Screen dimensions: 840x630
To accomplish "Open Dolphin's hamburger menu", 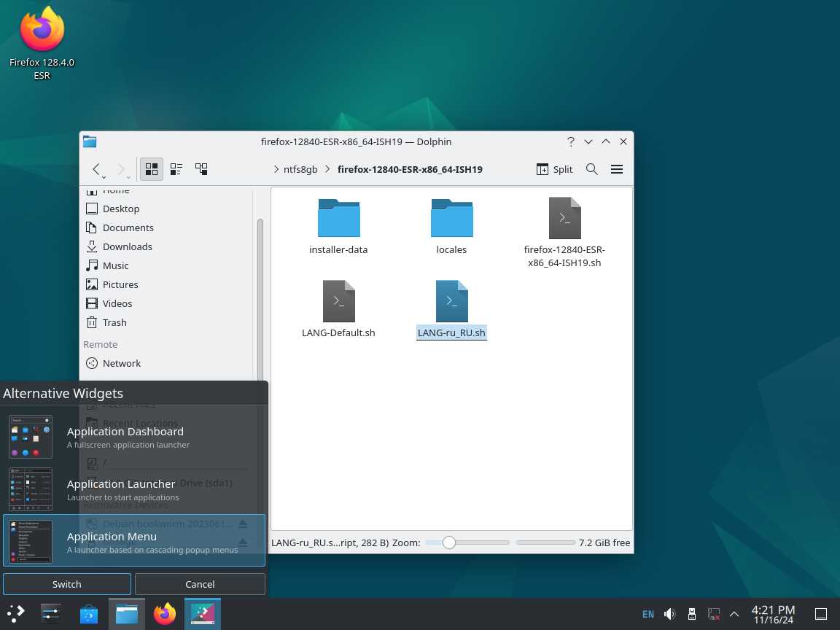I will coord(617,169).
